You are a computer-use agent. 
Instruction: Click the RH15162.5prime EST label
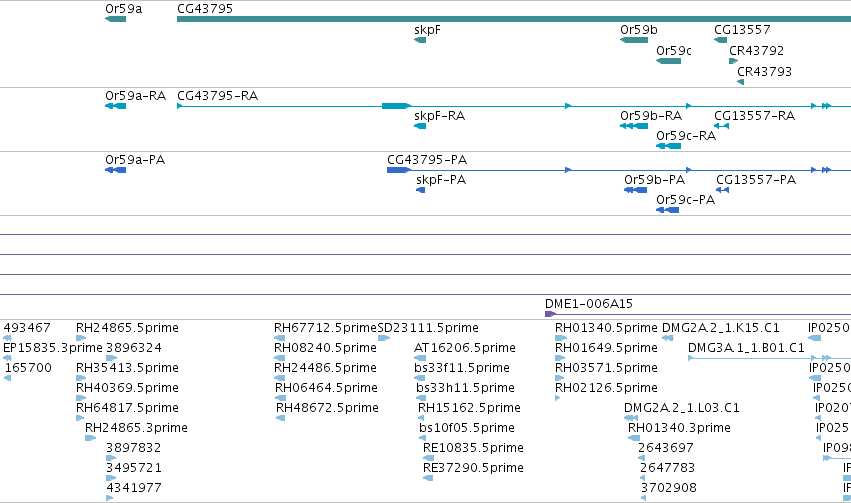(469, 408)
